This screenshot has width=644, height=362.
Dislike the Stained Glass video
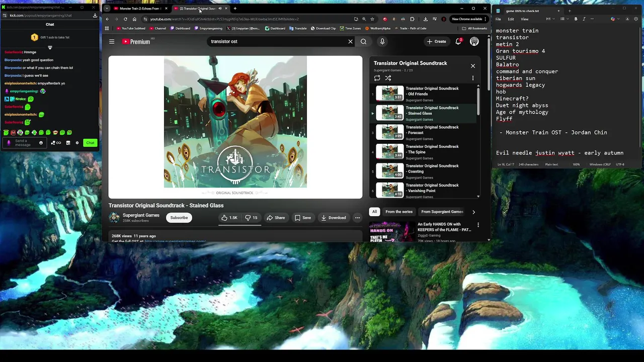pos(251,218)
